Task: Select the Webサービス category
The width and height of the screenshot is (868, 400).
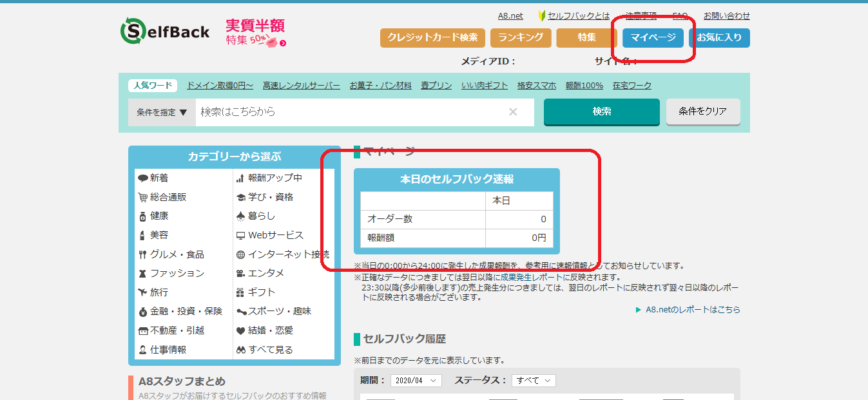Action: click(270, 235)
